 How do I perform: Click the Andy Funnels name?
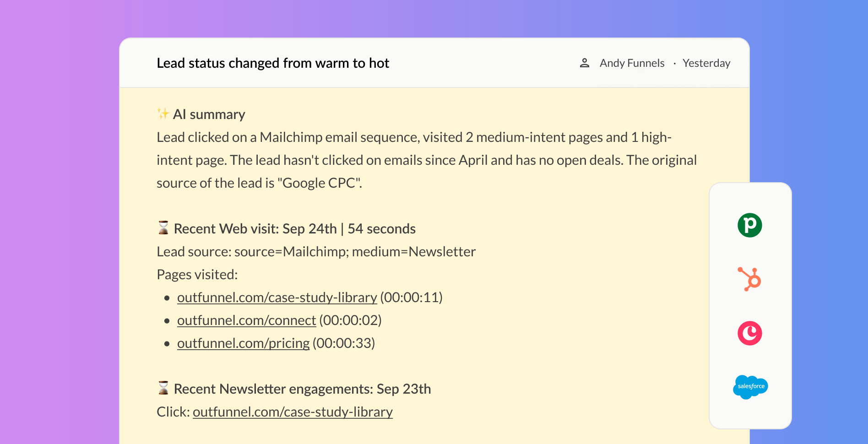632,63
